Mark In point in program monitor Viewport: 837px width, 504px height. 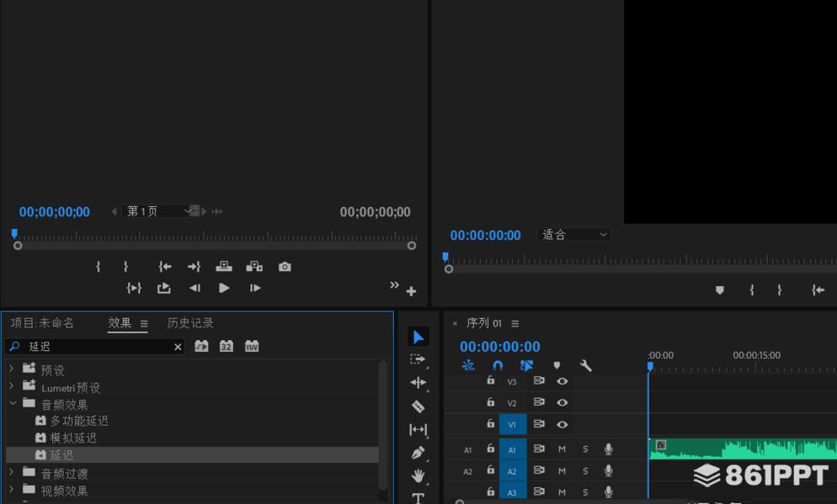[752, 289]
